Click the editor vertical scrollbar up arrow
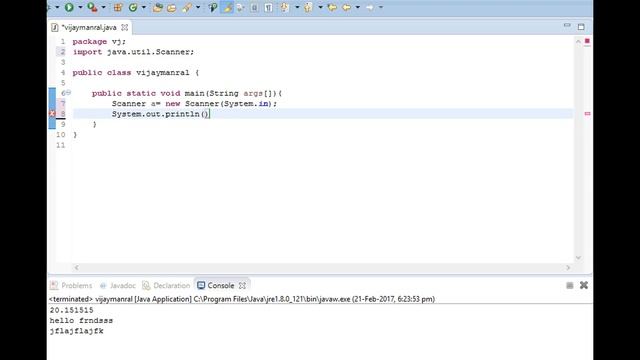640x360 pixels. point(578,42)
